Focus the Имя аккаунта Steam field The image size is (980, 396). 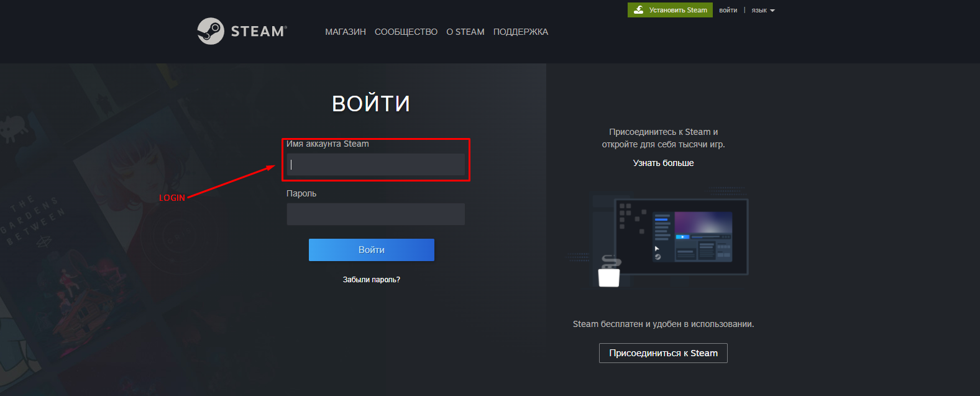pyautogui.click(x=375, y=165)
